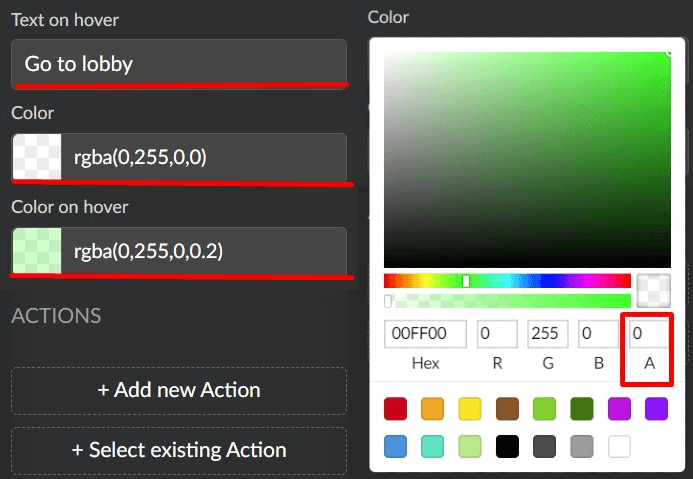This screenshot has height=479, width=693.
Task: Click the B channel input field
Action: click(x=598, y=333)
